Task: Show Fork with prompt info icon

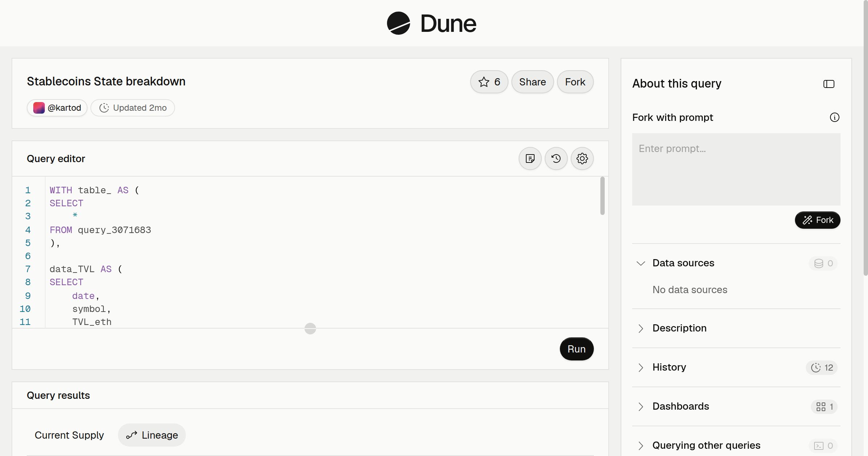Action: [x=835, y=117]
